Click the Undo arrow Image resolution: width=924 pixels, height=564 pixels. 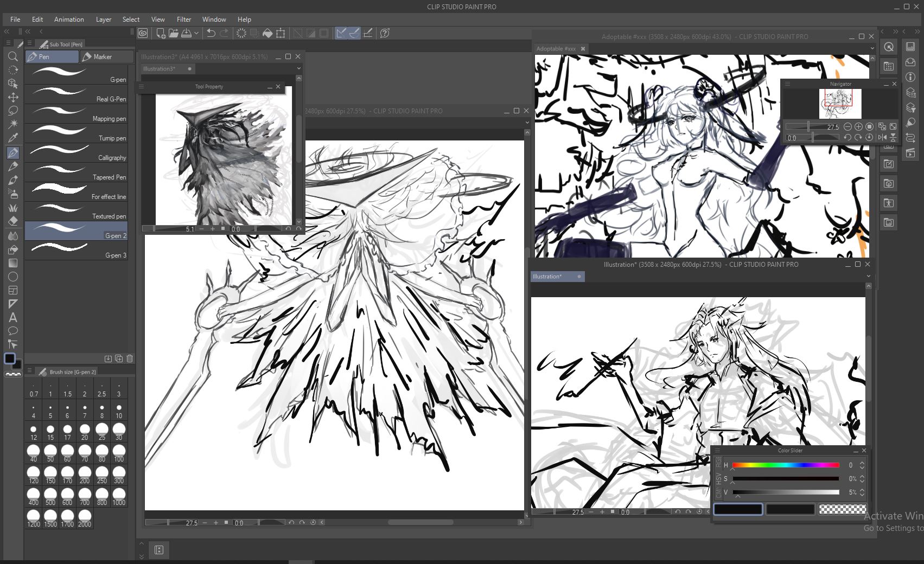coord(211,33)
